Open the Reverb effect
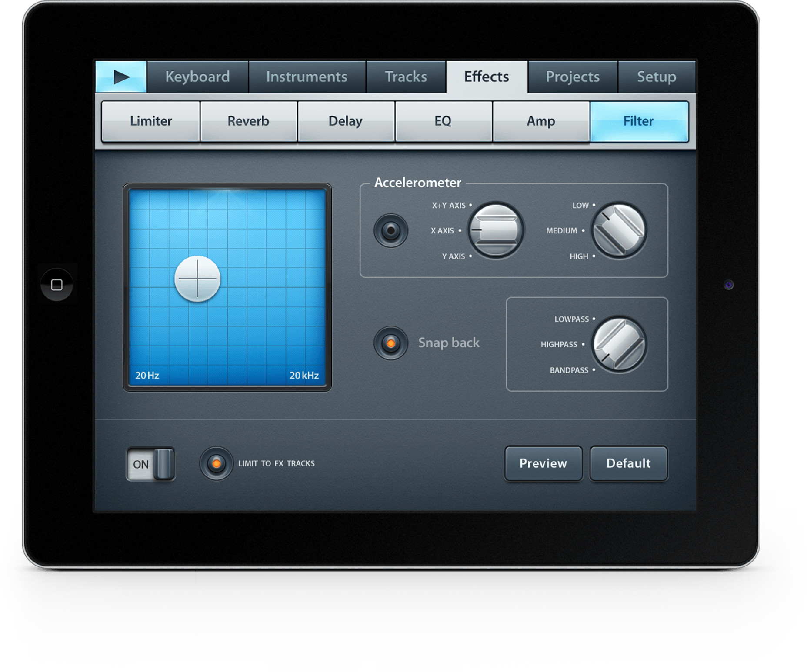 click(248, 121)
